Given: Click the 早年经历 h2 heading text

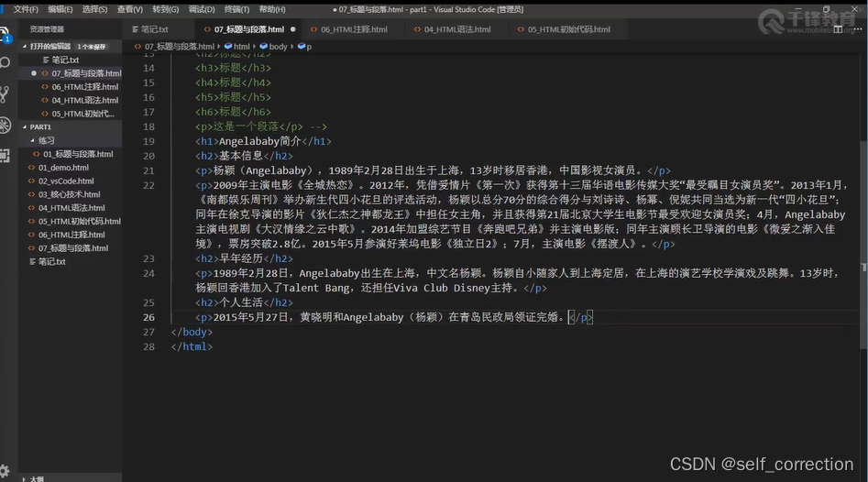Looking at the screenshot, I should (x=241, y=258).
